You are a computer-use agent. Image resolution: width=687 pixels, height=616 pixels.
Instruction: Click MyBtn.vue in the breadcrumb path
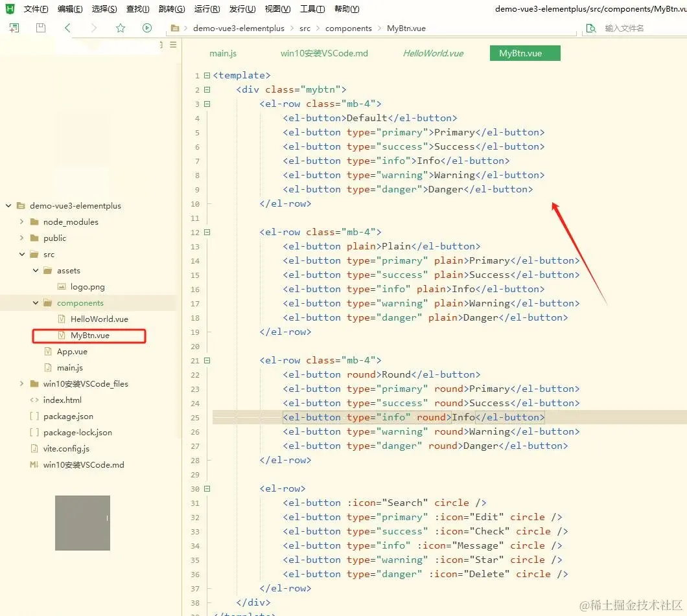[406, 28]
